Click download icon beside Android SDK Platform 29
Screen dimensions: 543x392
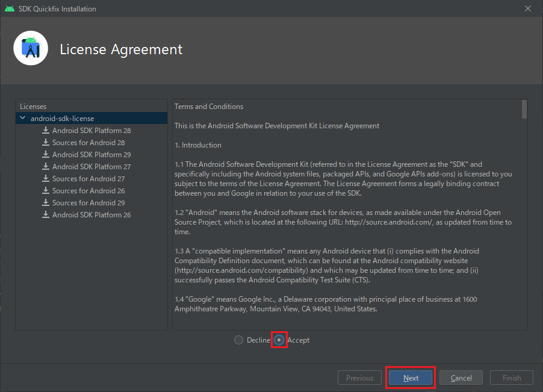pyautogui.click(x=45, y=154)
